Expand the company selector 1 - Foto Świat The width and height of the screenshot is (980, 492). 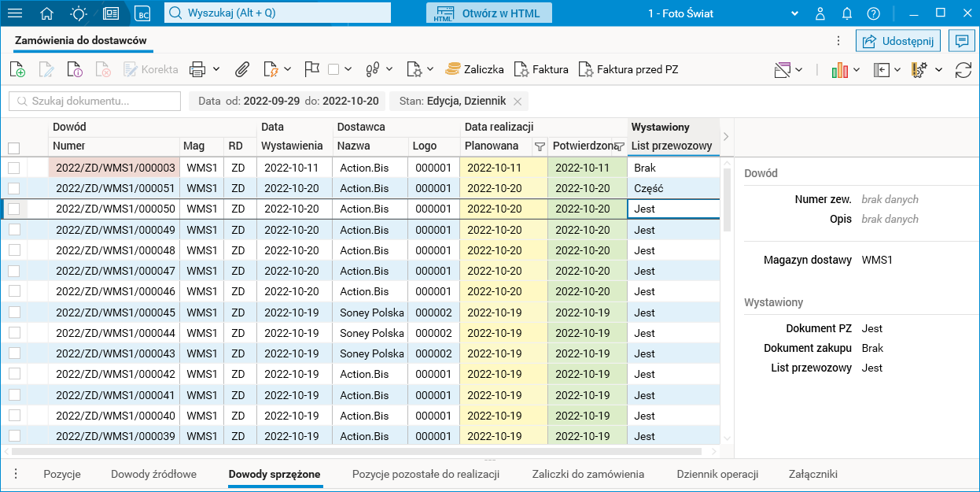[794, 13]
